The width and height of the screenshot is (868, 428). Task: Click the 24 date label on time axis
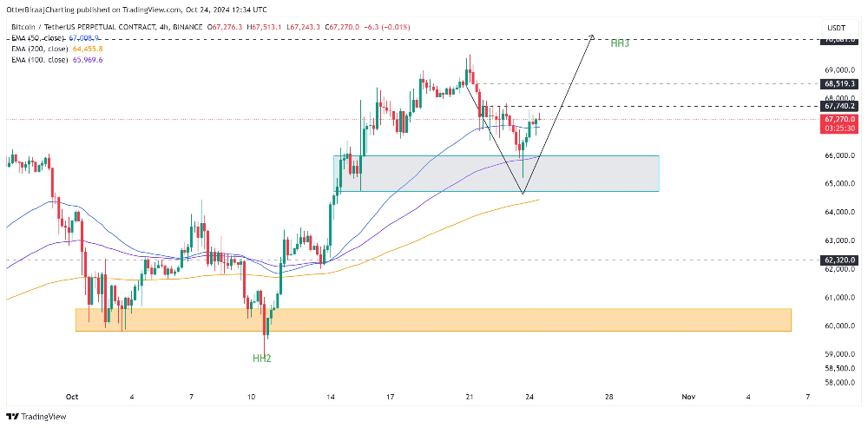click(x=529, y=397)
